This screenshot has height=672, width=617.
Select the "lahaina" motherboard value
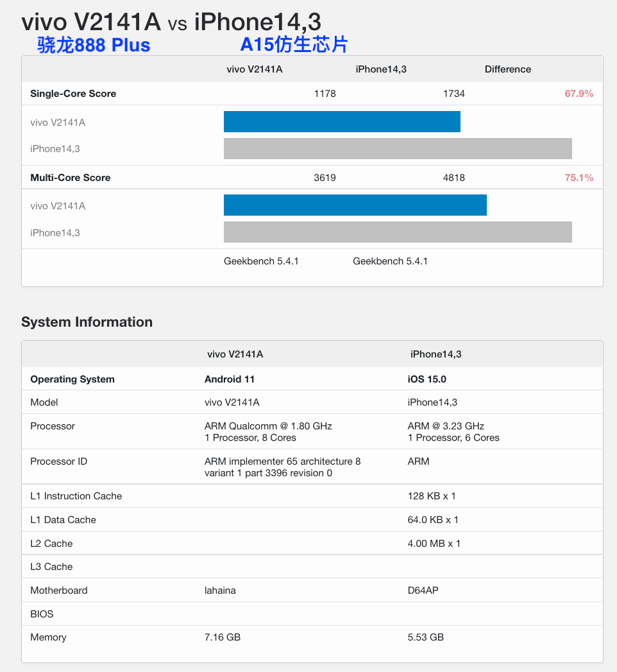point(220,590)
